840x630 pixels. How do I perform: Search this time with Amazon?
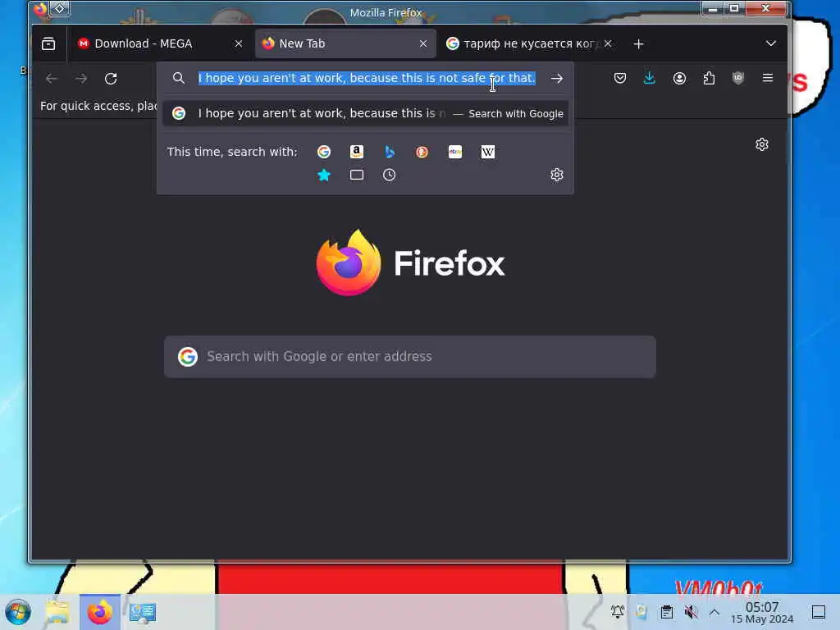click(x=357, y=152)
